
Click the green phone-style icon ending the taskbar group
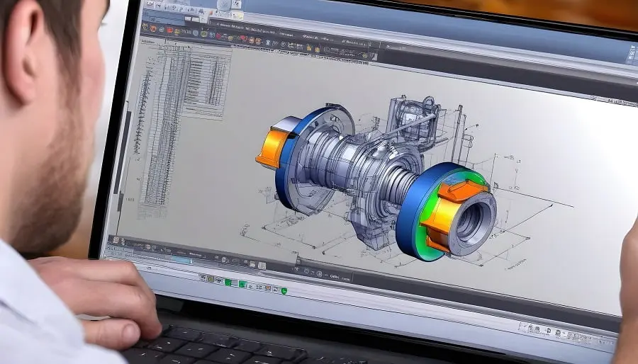pyautogui.click(x=284, y=291)
